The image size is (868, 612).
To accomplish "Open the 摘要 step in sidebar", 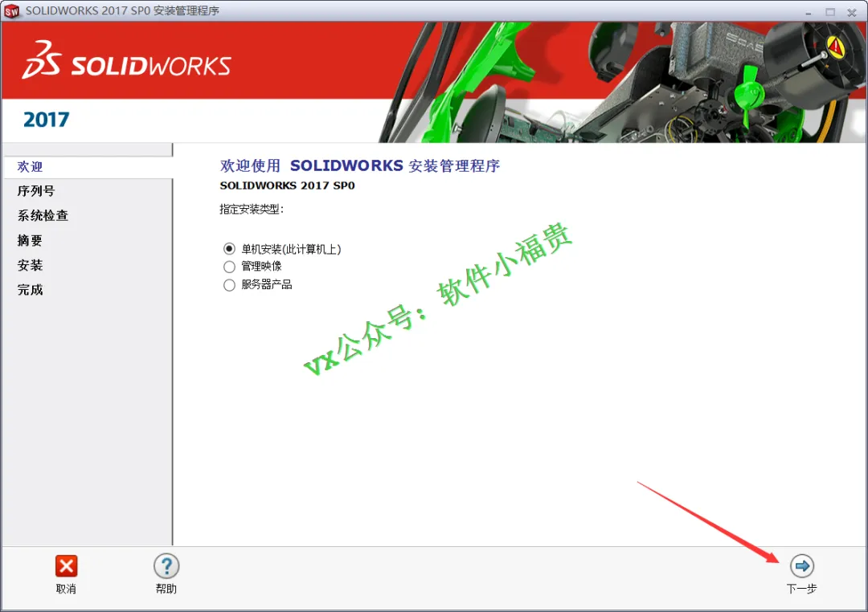I will coord(30,240).
